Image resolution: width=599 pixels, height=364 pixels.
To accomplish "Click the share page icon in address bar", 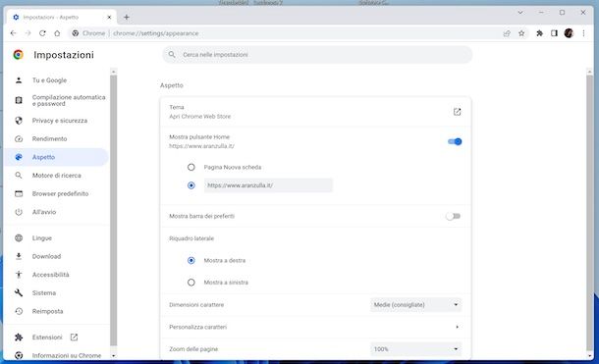I will [507, 33].
